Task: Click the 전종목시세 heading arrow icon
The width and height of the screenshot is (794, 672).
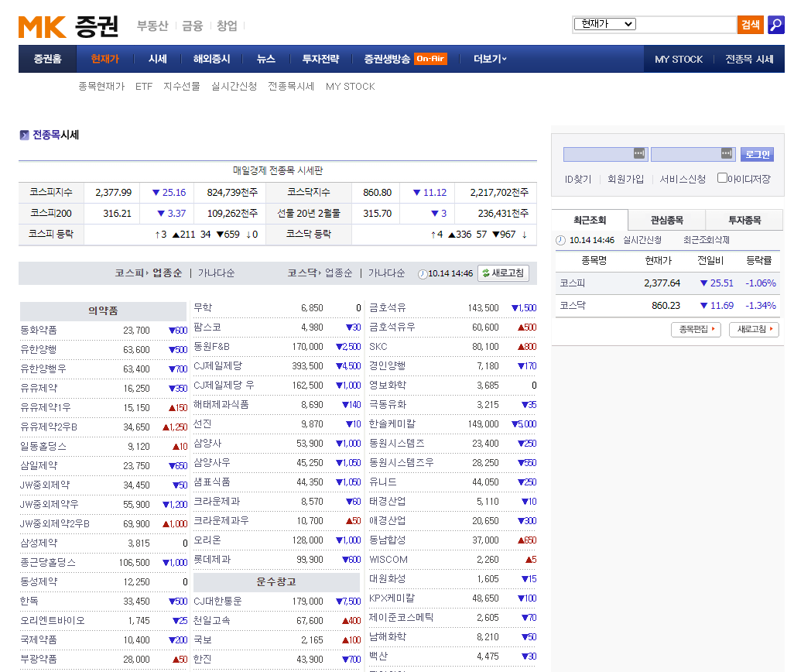Action: coord(24,135)
